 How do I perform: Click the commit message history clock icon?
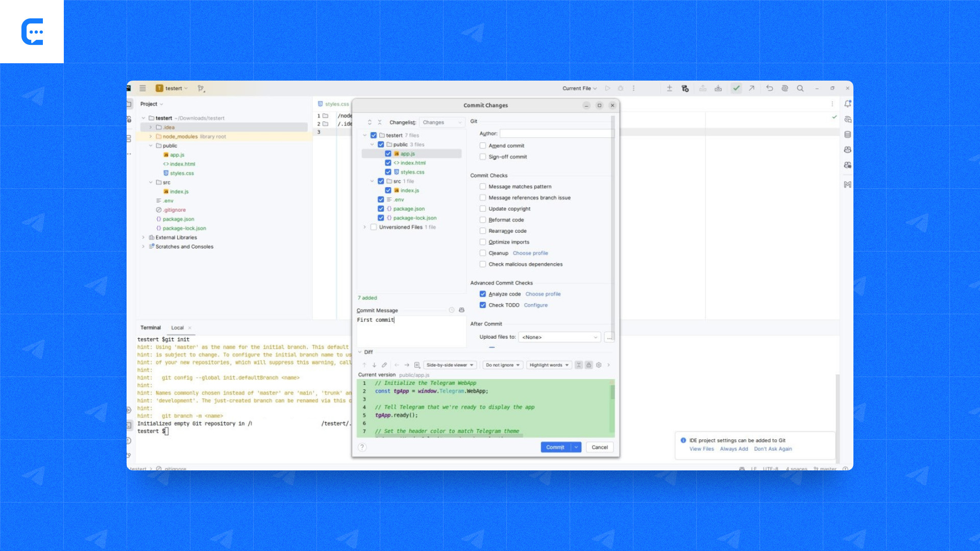452,310
